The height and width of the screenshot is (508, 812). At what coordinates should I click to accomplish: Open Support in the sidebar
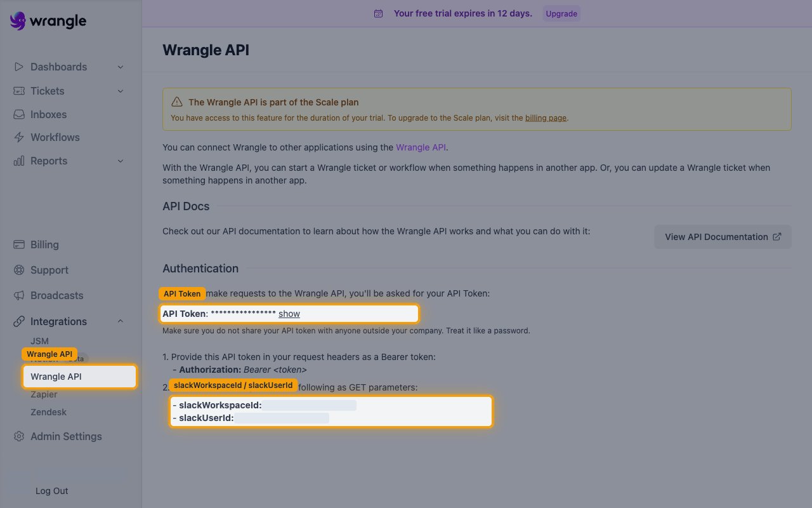click(x=49, y=270)
